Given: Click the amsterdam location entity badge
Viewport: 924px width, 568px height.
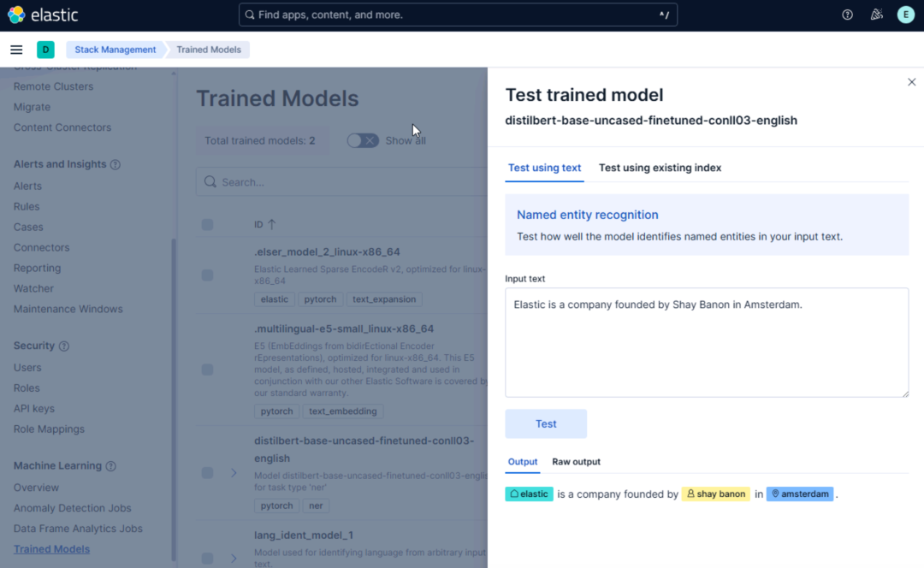Looking at the screenshot, I should click(x=800, y=494).
